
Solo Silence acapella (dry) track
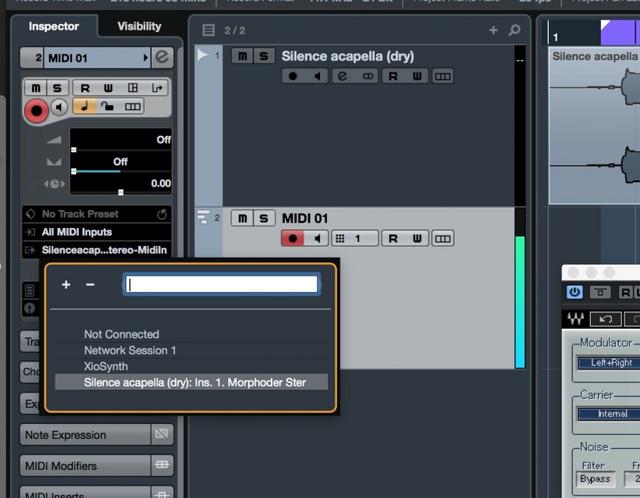[x=264, y=56]
